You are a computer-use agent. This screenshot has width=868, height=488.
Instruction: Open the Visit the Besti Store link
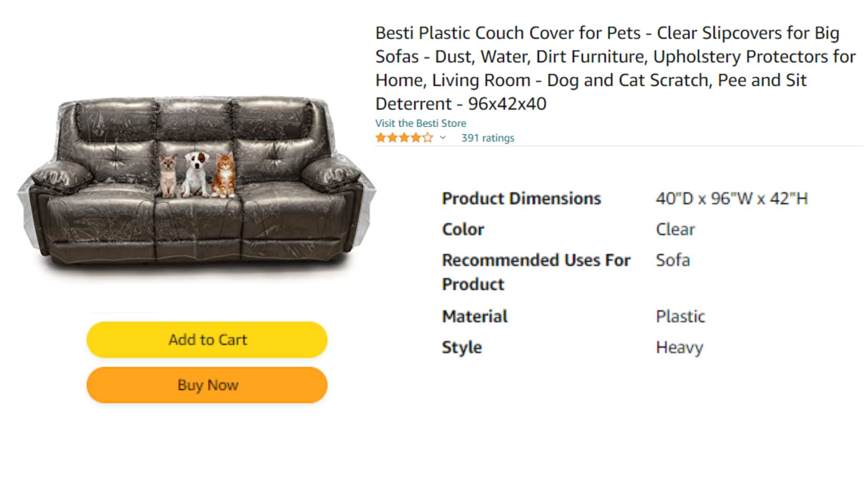pyautogui.click(x=420, y=123)
